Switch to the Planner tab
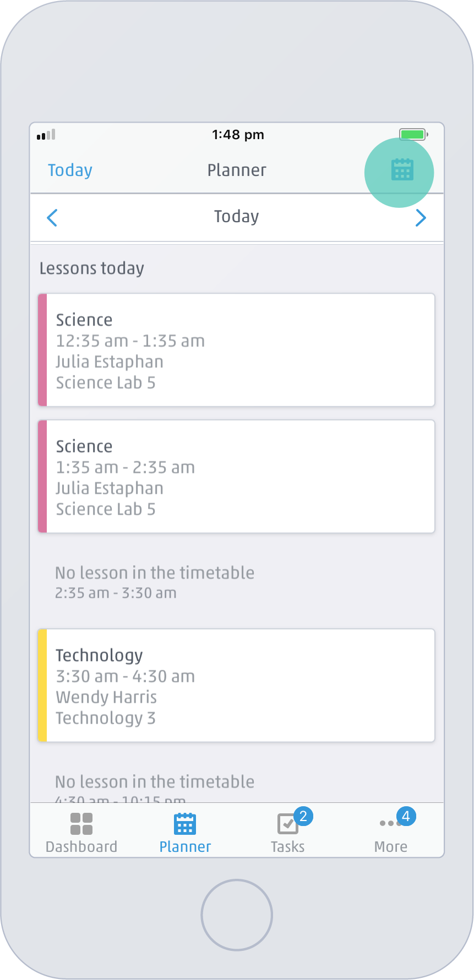This screenshot has width=474, height=980. (x=184, y=830)
